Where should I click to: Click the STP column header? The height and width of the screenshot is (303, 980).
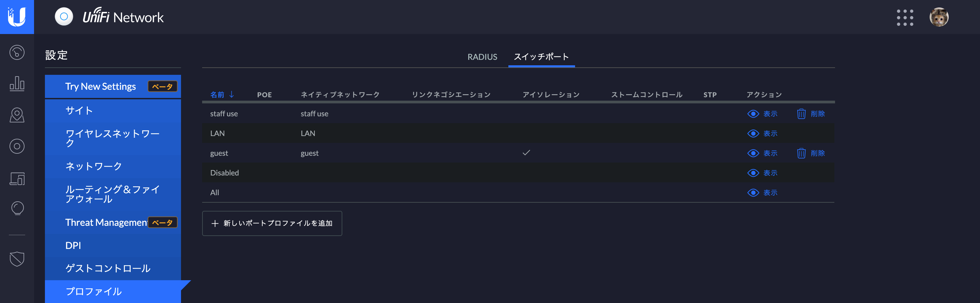[x=710, y=95]
